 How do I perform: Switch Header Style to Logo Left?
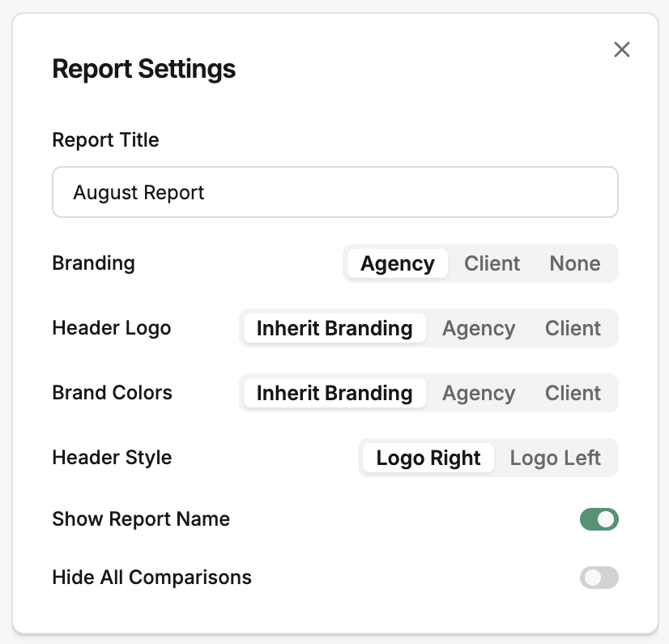click(x=555, y=458)
